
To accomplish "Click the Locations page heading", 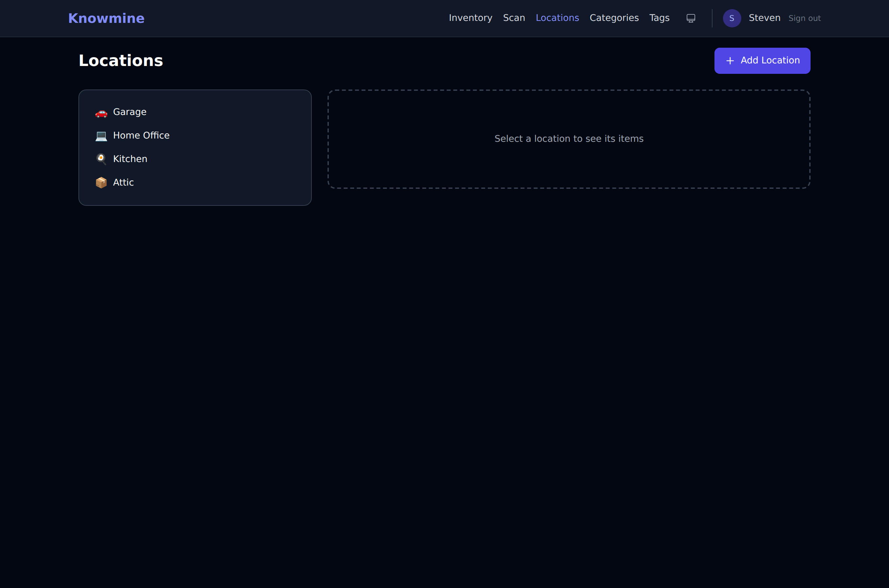I will 121,61.
